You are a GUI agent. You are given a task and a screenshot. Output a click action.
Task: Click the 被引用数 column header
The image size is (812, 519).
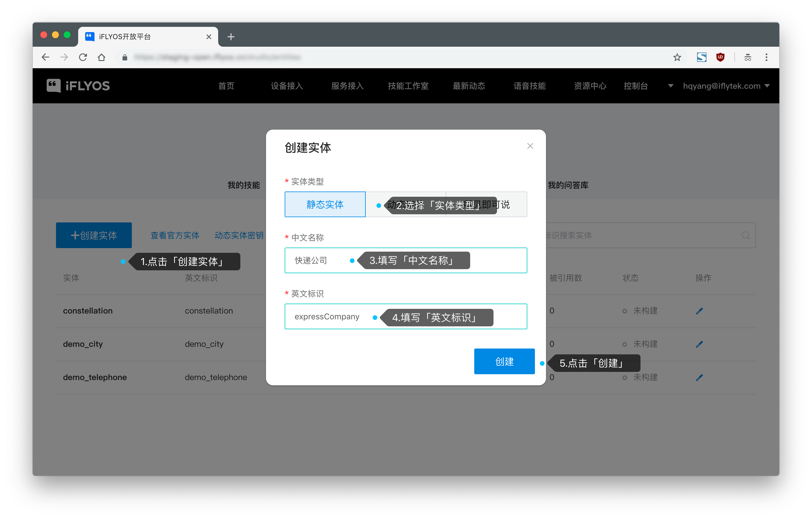tap(566, 278)
